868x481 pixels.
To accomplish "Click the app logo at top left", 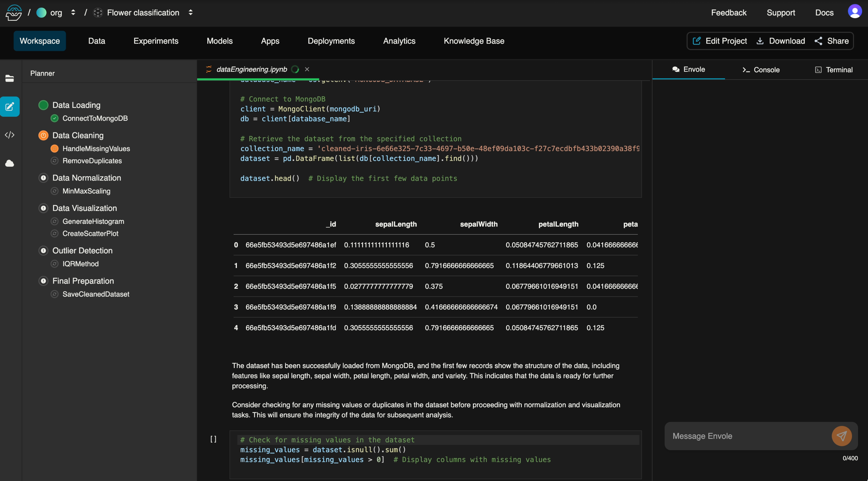I will coord(13,13).
